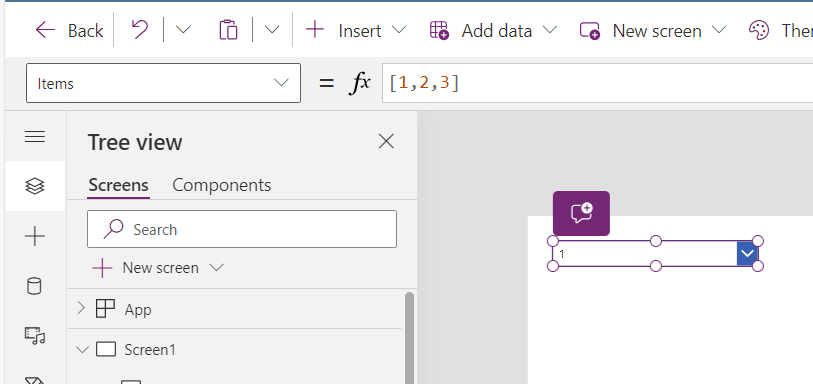The height and width of the screenshot is (384, 813).
Task: Click the Tree view Search box
Action: point(242,229)
